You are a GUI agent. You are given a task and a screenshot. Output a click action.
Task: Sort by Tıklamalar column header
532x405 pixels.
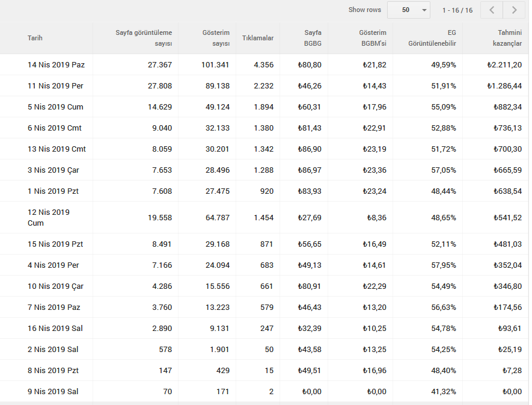[258, 38]
